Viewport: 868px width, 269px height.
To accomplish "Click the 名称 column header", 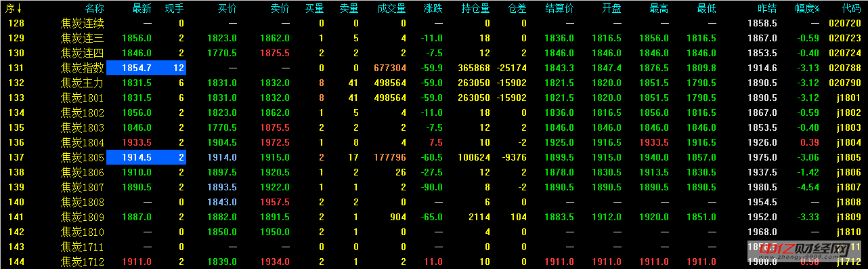I will pyautogui.click(x=95, y=8).
